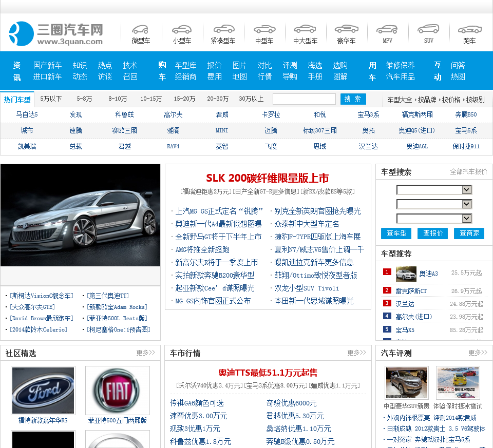Switch to the 热门车型 tab
493x448 pixels.
17,100
